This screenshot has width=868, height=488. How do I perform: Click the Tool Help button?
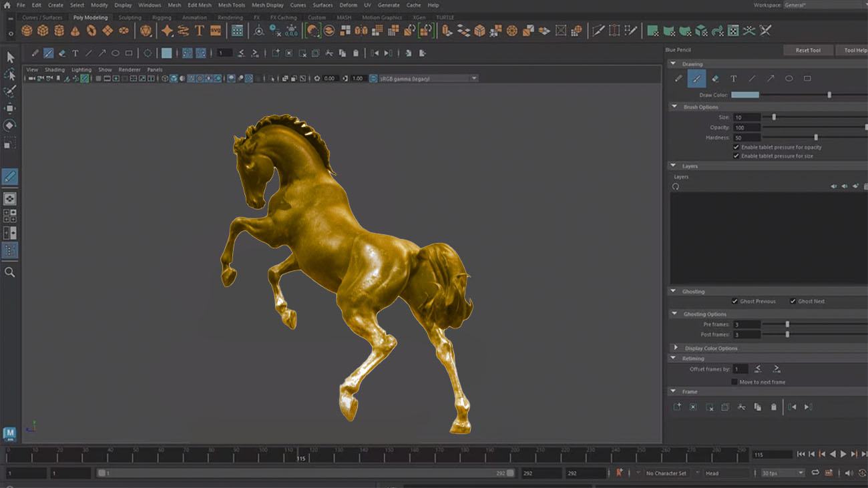pyautogui.click(x=856, y=49)
